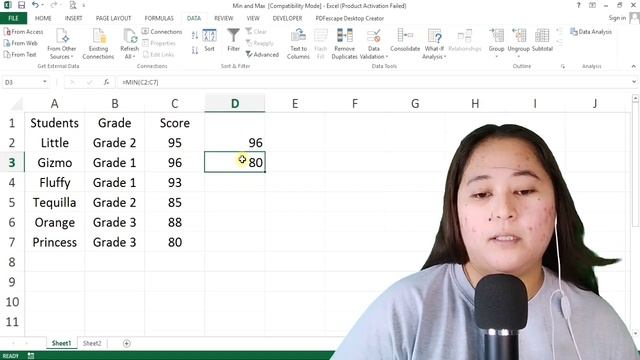Undo the last action
This screenshot has height=360, width=640.
click(x=36, y=5)
